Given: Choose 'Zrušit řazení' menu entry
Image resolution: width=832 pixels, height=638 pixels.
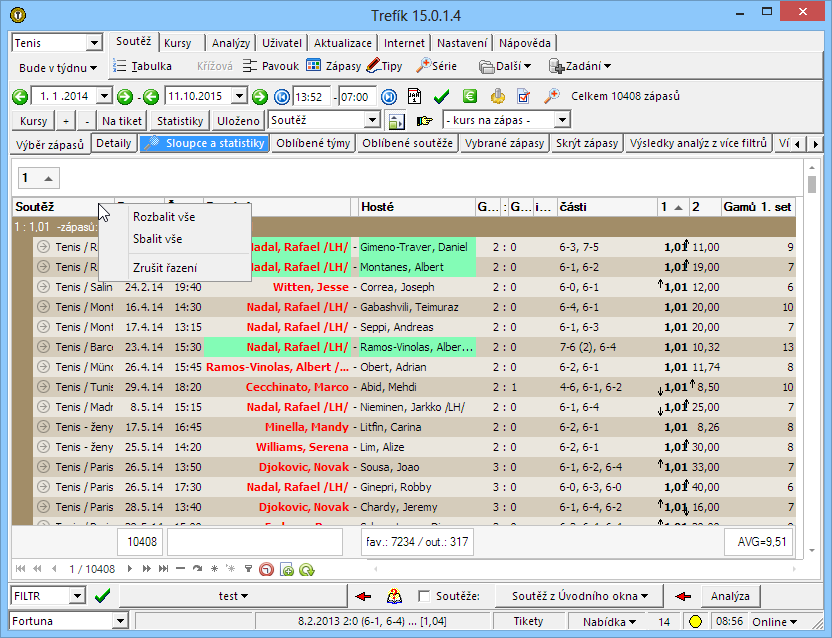Looking at the screenshot, I should coord(164,268).
